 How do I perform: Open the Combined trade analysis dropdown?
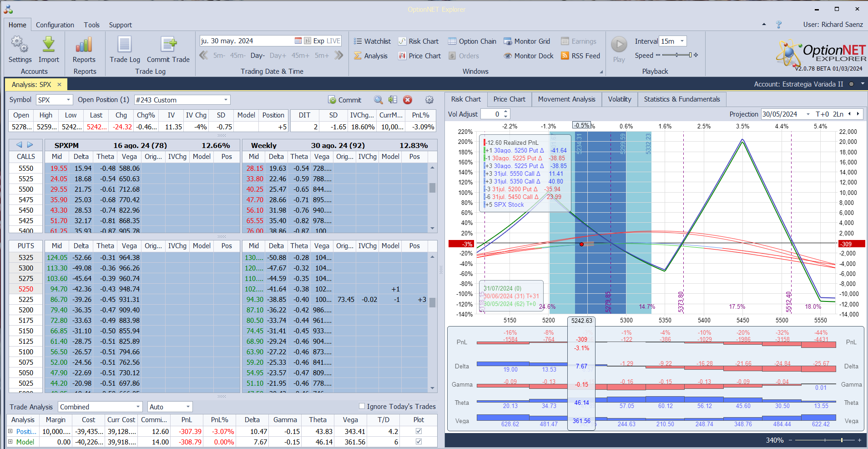point(138,407)
